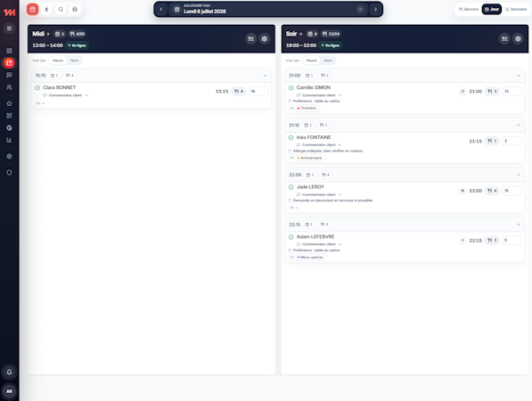Open Soir service list view icon

click(x=504, y=39)
